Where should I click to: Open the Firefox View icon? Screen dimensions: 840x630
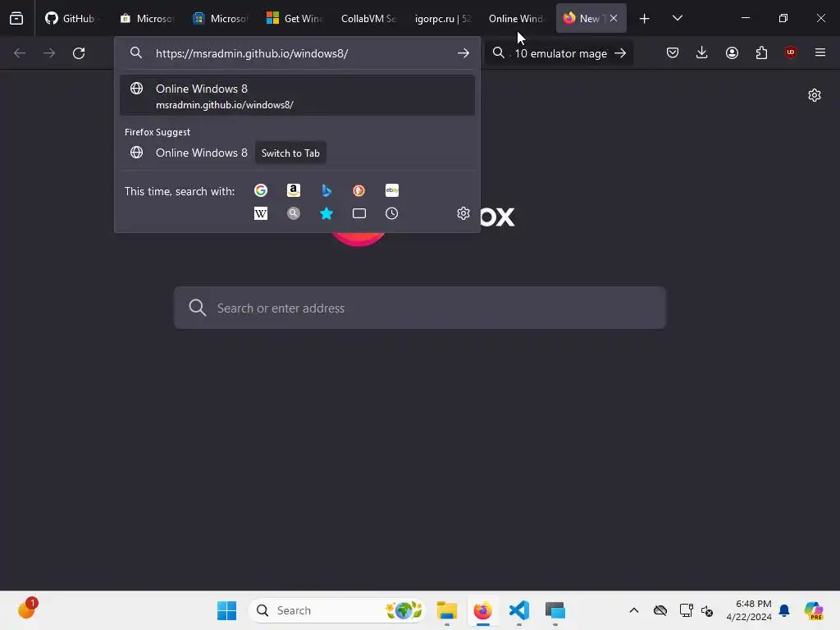[16, 18]
